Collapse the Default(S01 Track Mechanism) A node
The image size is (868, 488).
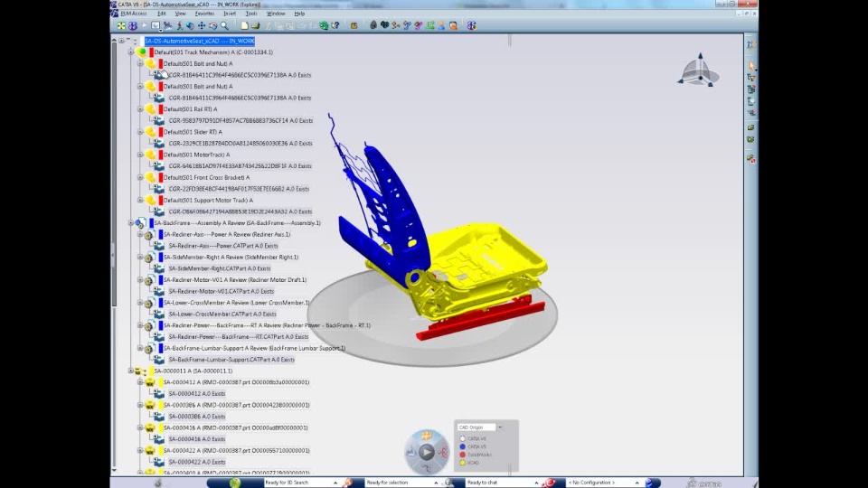[x=131, y=52]
